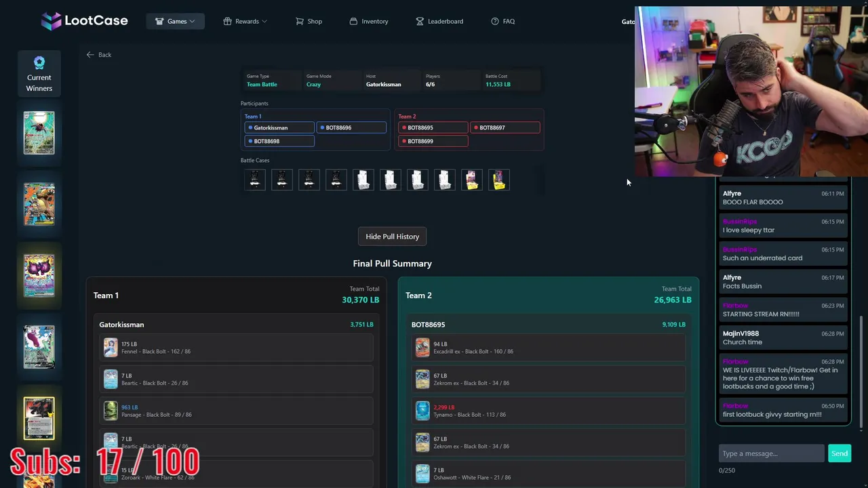The width and height of the screenshot is (868, 488).
Task: Click the LootCase logo
Action: 84,21
